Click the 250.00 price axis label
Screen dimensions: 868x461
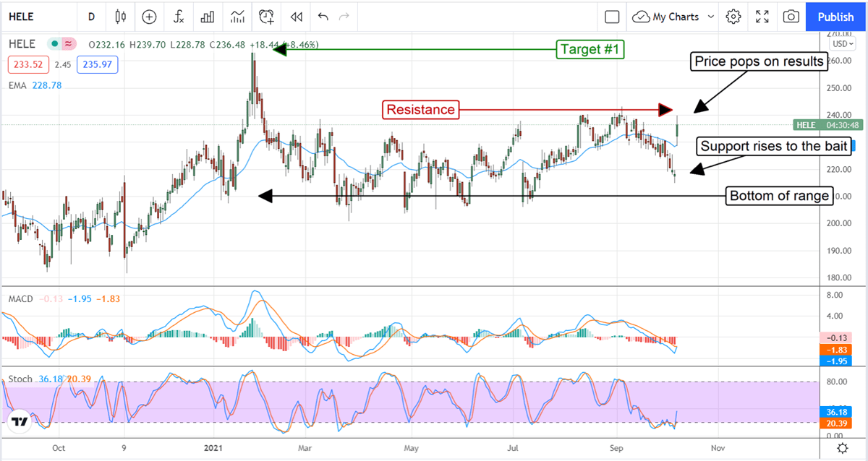(x=839, y=88)
